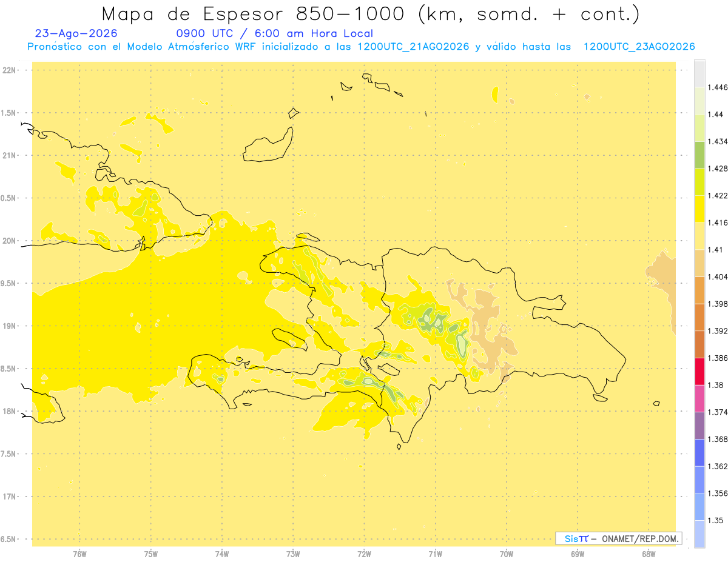The height and width of the screenshot is (562, 728).
Task: Click the purple legend swatch between 1.368 and 1.374
Action: tap(699, 426)
